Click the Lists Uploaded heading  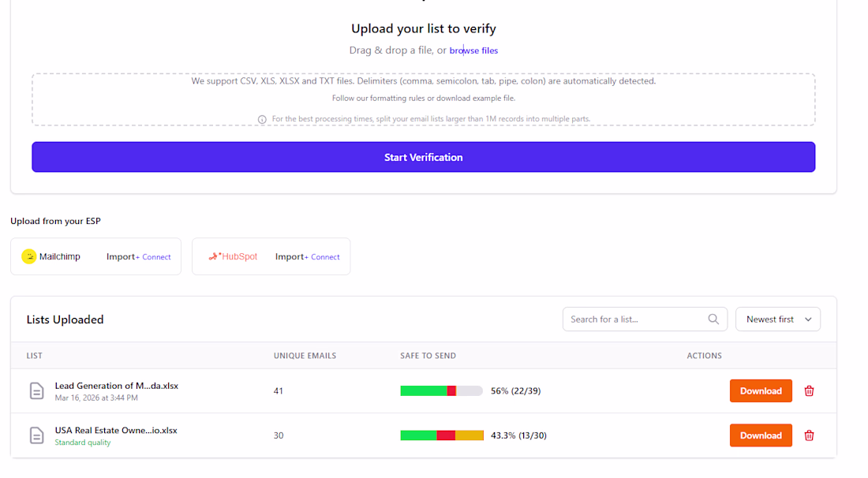pos(65,319)
